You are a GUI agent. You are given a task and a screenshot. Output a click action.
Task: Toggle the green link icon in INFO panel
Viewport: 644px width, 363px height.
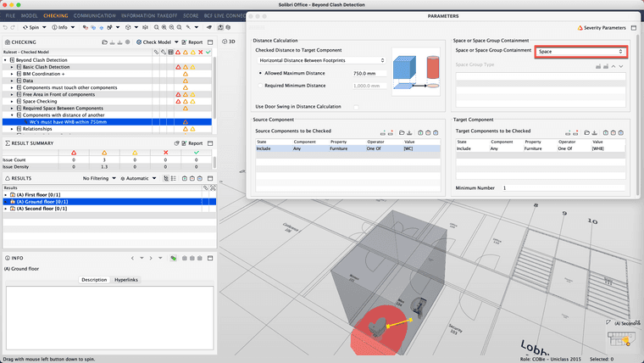(x=174, y=258)
